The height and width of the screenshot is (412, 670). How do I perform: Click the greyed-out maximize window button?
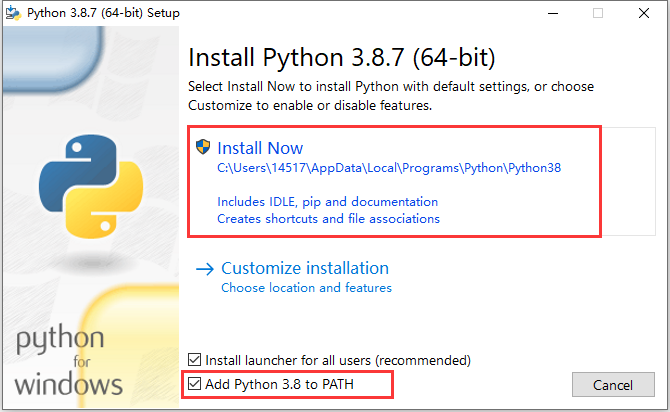[x=598, y=13]
